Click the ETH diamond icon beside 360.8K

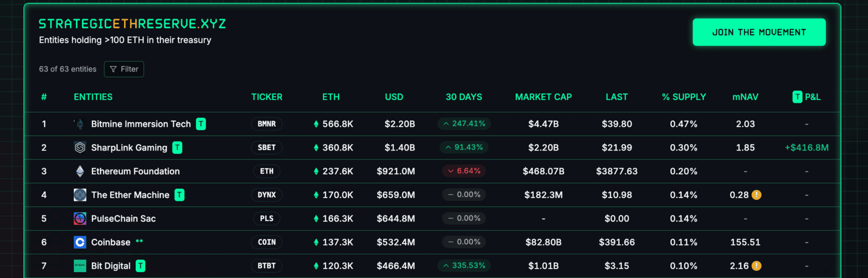[x=316, y=148]
